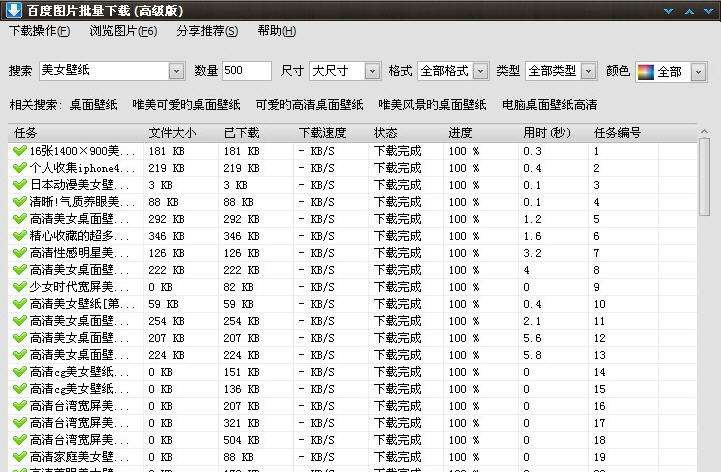Click the task list vertical scrollbar thumb

click(704, 177)
